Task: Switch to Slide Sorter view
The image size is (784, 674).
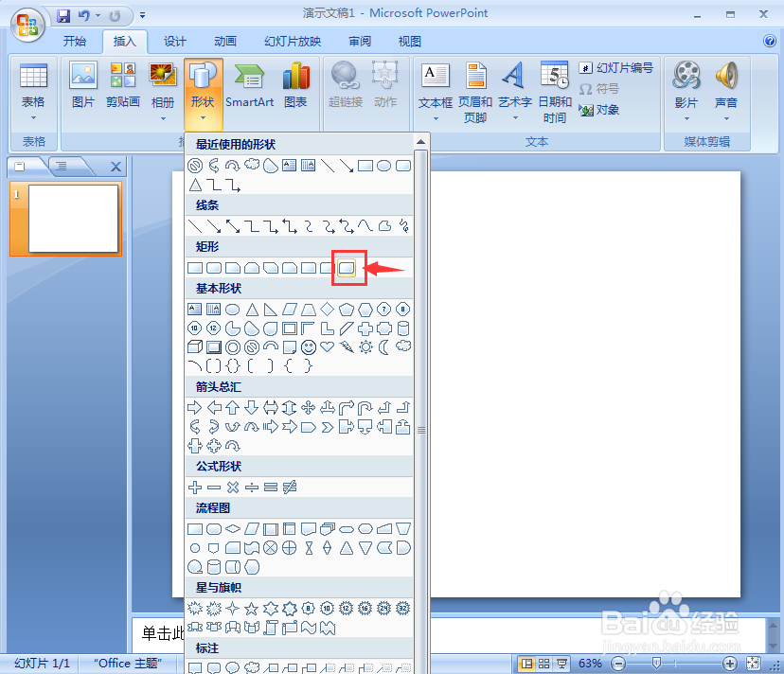Action: click(x=544, y=664)
